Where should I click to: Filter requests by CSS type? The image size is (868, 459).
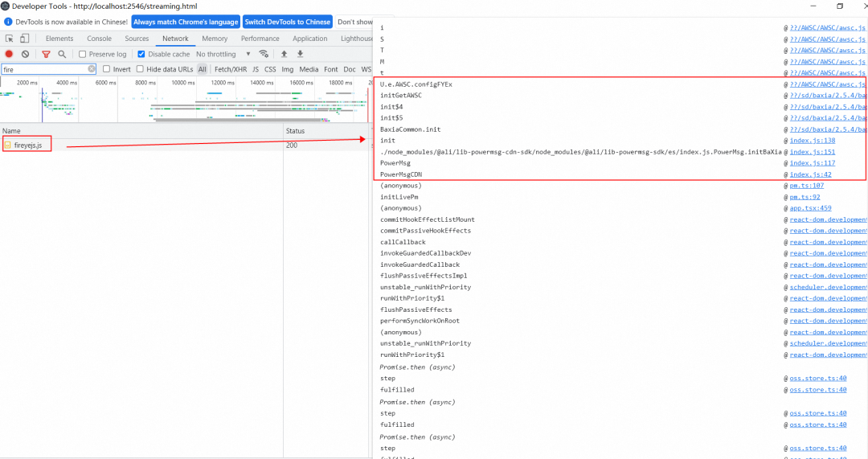pos(270,69)
